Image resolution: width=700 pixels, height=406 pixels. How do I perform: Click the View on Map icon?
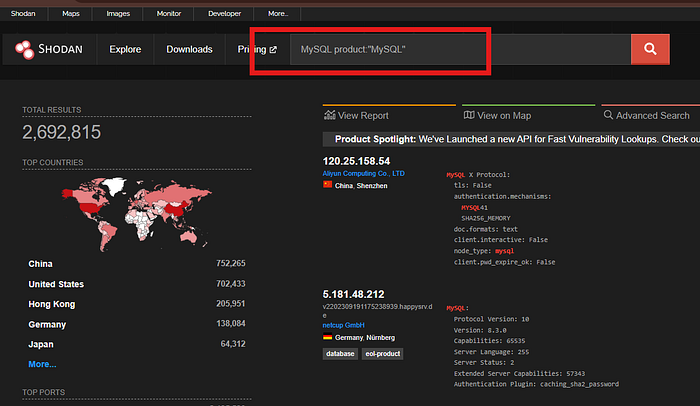[469, 115]
